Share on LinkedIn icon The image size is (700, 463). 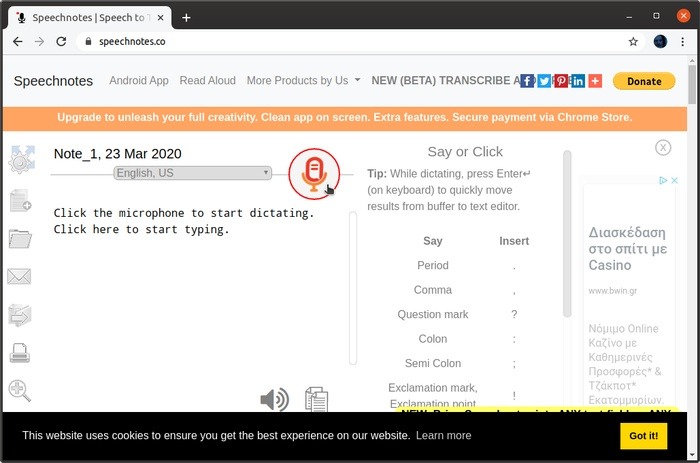[578, 81]
